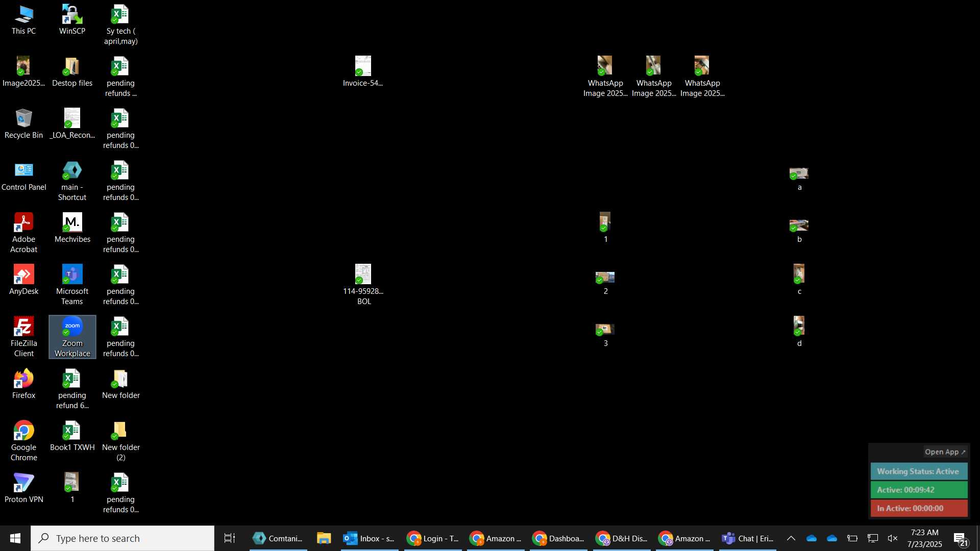The width and height of the screenshot is (980, 551).
Task: Select the AnyDesk shortcut icon
Action: (x=23, y=281)
